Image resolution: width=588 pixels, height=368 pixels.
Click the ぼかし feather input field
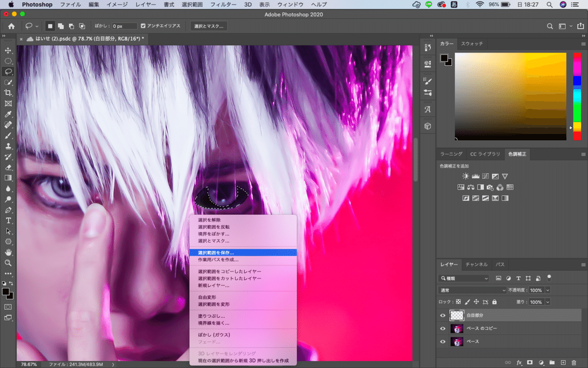[x=123, y=26]
